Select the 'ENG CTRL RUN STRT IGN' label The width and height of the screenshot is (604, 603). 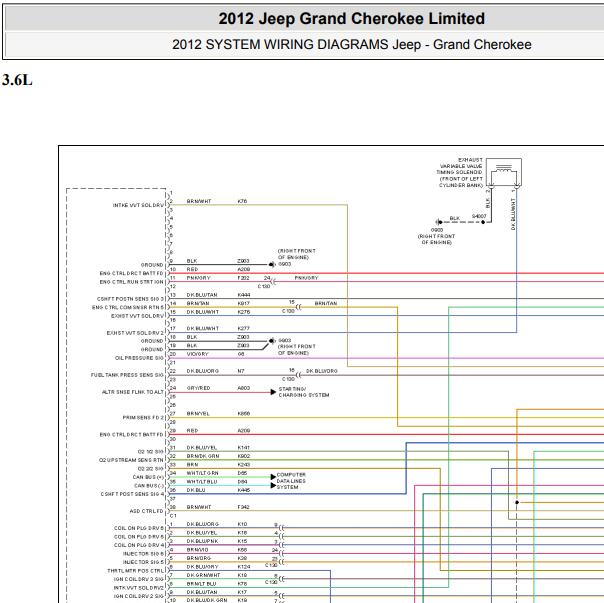click(x=132, y=282)
